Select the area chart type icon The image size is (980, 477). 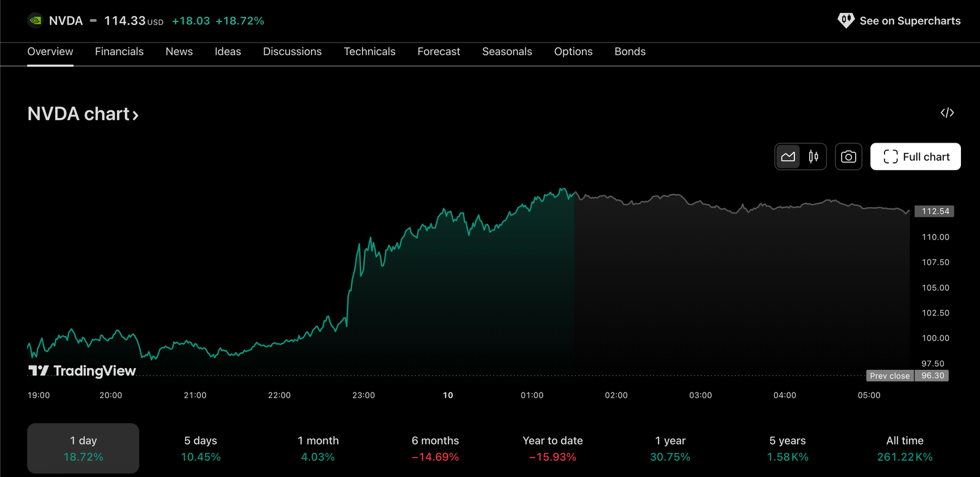(x=788, y=157)
